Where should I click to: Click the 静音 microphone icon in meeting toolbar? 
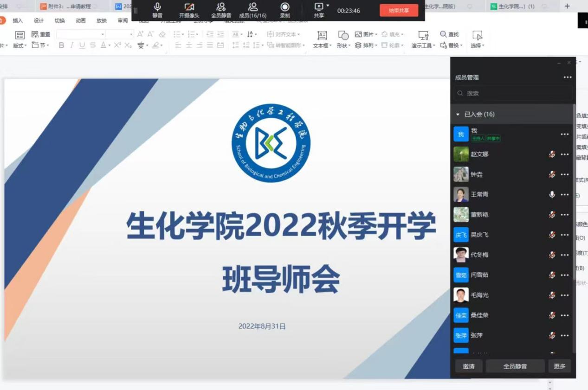pyautogui.click(x=157, y=7)
